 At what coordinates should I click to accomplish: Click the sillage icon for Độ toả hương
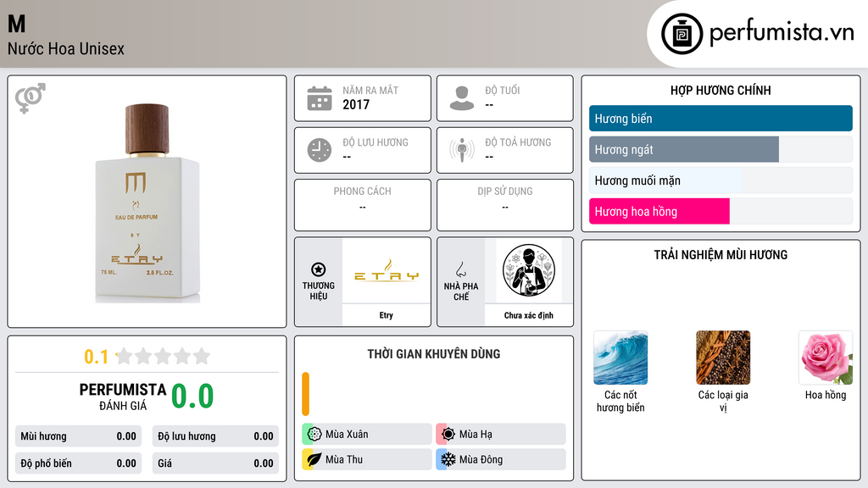pos(462,150)
